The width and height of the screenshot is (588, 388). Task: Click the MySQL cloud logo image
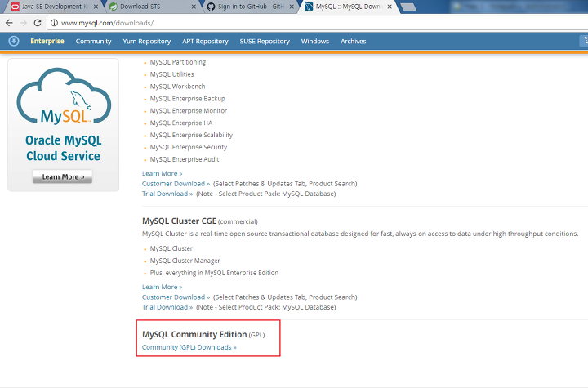tap(64, 96)
